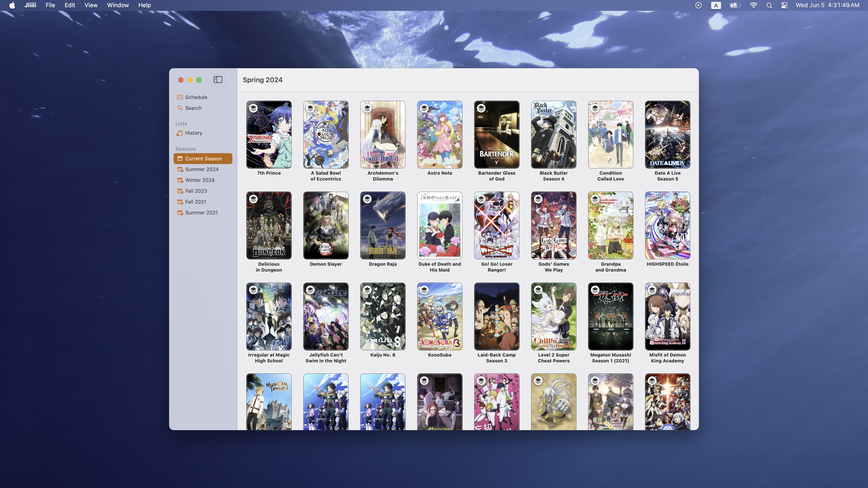Click the stack icon on Bartender poster
Viewport: 868px width, 488px height.
pos(481,108)
